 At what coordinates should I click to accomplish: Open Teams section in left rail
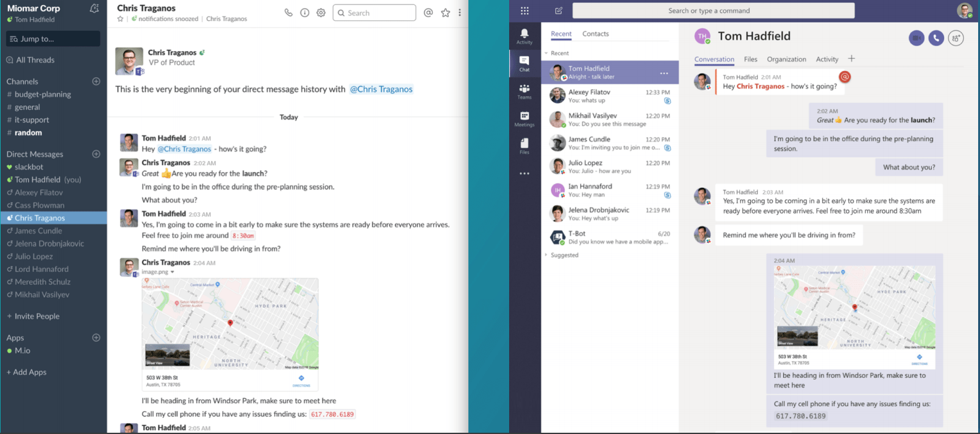pos(525,91)
